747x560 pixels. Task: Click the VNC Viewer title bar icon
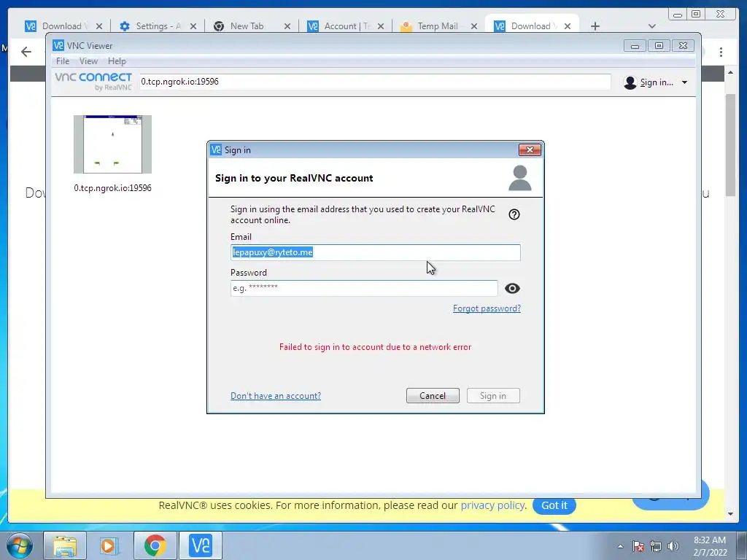pos(58,45)
